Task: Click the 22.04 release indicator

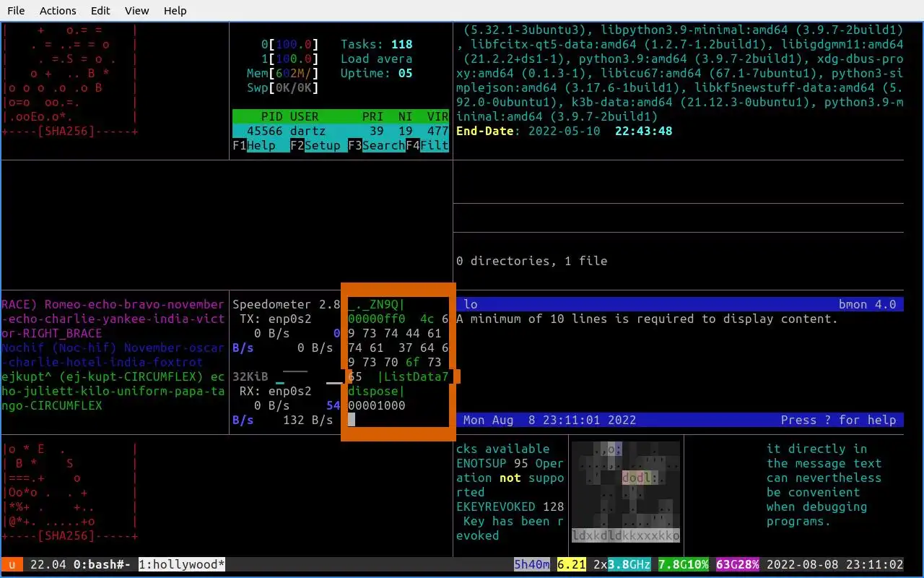Action: click(x=48, y=564)
